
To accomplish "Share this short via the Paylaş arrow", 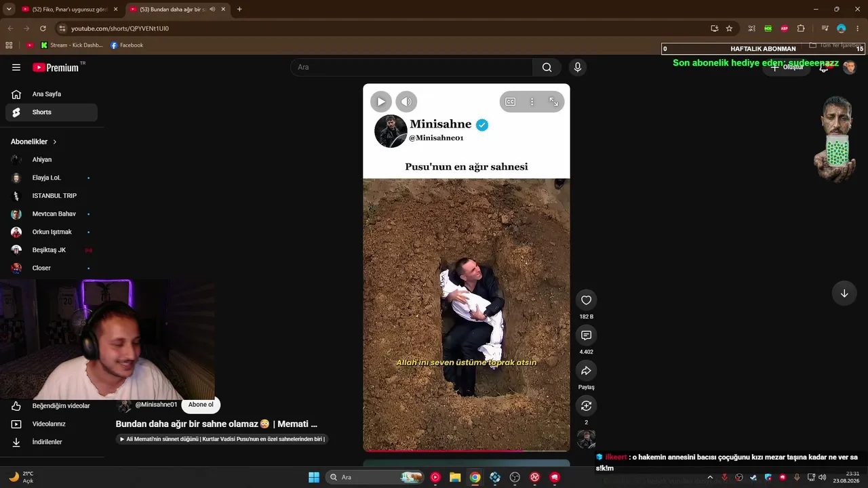I will click(x=587, y=371).
